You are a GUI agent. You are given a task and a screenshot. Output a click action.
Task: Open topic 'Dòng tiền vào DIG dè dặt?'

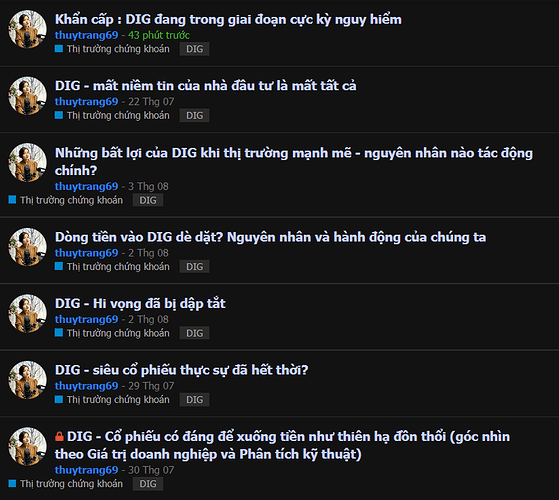tap(270, 237)
